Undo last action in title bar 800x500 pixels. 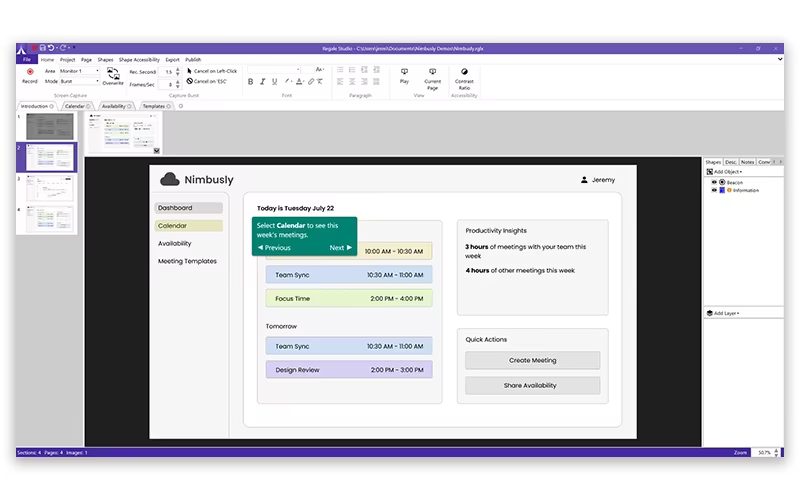tap(51, 48)
